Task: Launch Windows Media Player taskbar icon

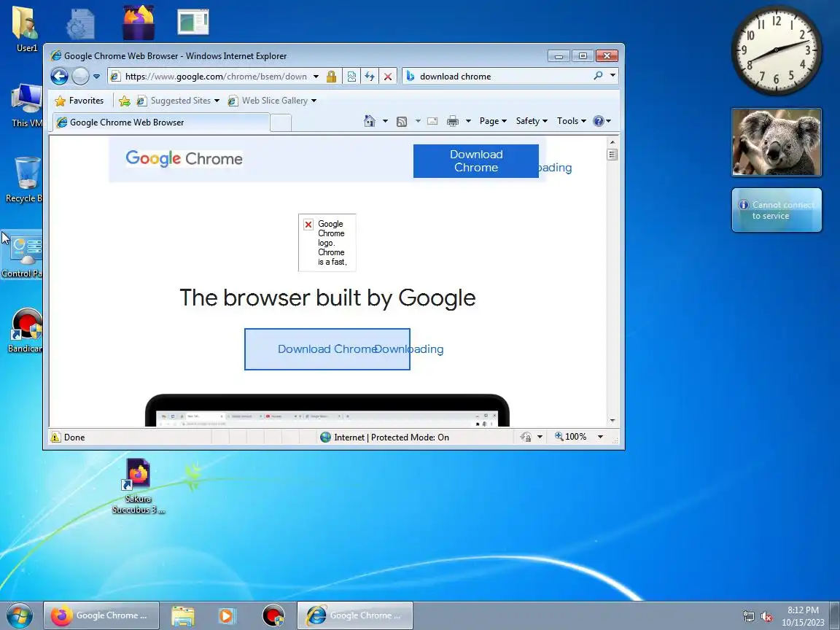Action: point(227,615)
